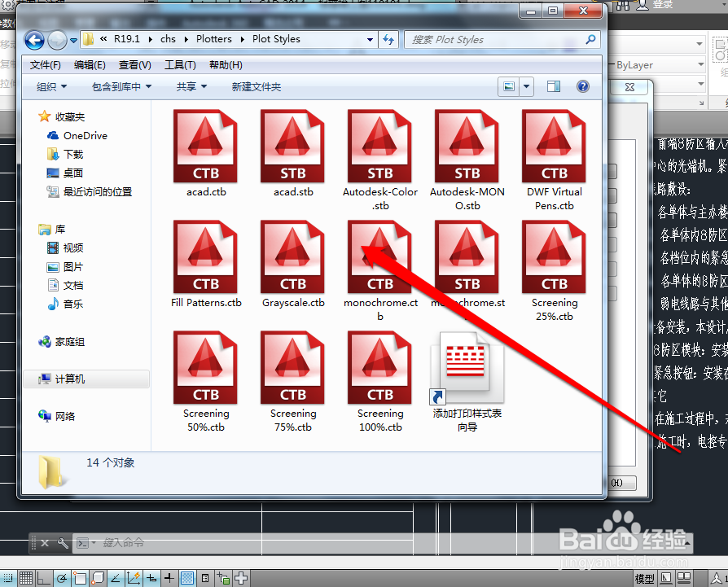Toggle lineweight display in status bar
This screenshot has width=728, height=587.
pyautogui.click(x=169, y=578)
